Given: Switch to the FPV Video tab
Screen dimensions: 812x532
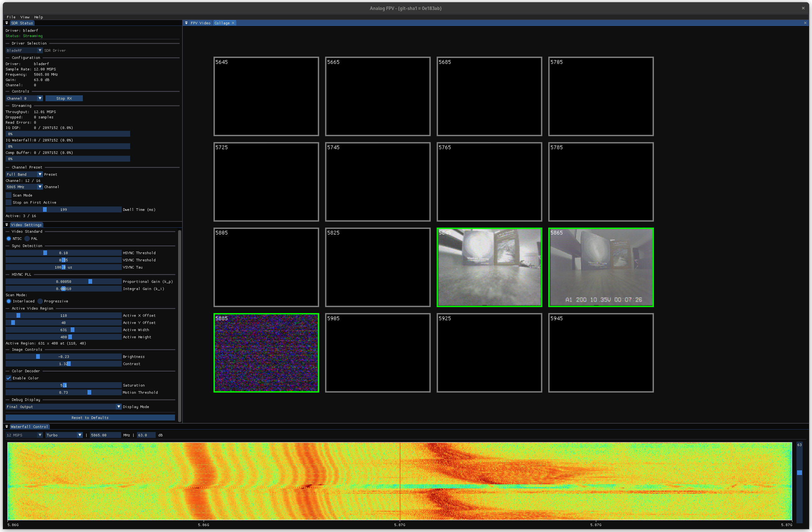Looking at the screenshot, I should [x=200, y=23].
